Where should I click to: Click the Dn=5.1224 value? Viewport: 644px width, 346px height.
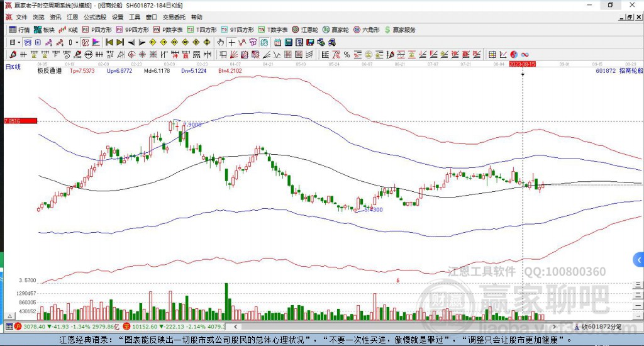[194, 70]
